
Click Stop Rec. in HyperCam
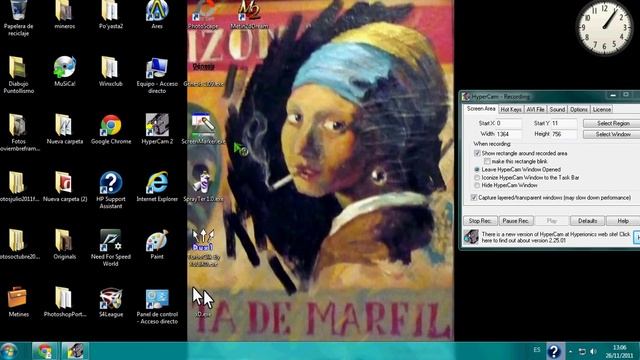pyautogui.click(x=480, y=220)
